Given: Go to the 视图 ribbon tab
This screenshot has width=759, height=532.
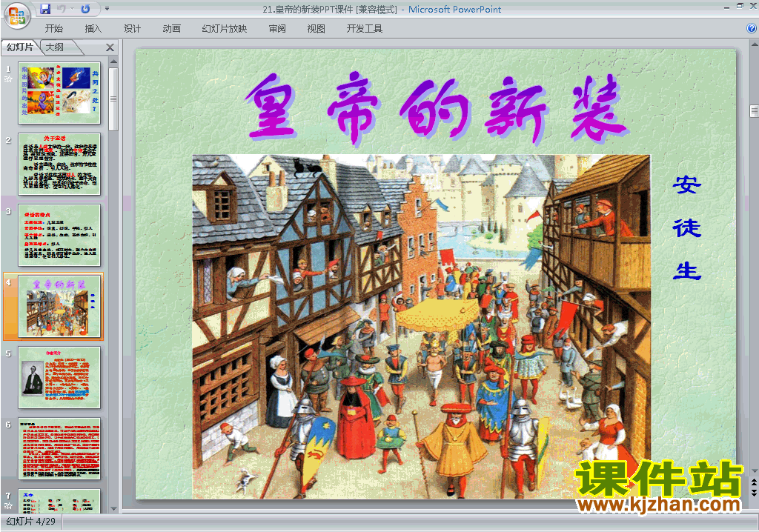Looking at the screenshot, I should (316, 29).
